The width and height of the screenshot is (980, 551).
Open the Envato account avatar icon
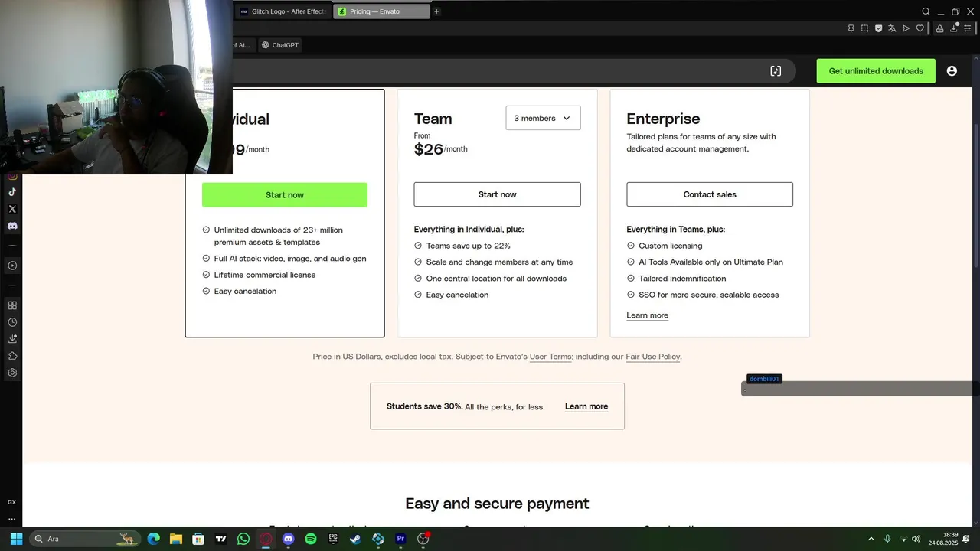952,70
